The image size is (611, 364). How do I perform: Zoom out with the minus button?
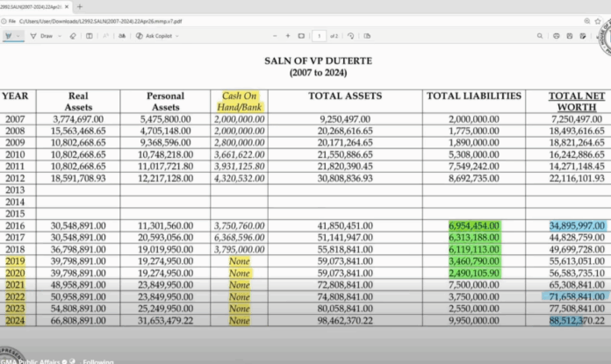[x=275, y=36]
